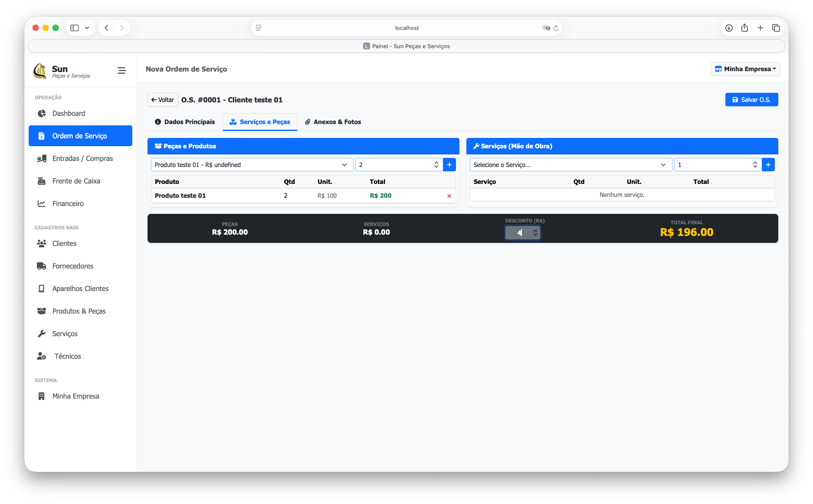This screenshot has width=813, height=504.
Task: Remove Produto teste 01 with red X
Action: point(449,196)
